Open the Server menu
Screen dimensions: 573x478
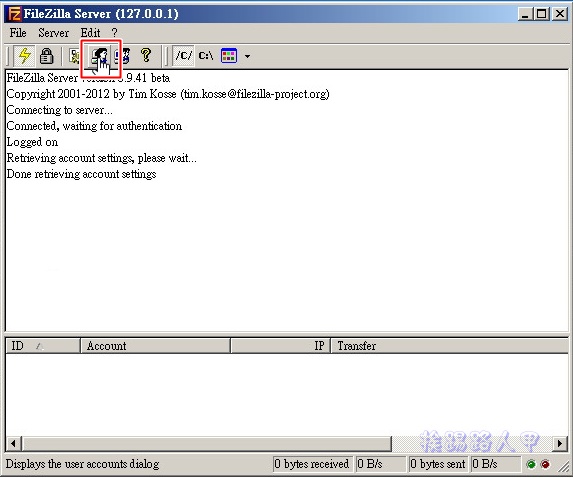click(53, 33)
